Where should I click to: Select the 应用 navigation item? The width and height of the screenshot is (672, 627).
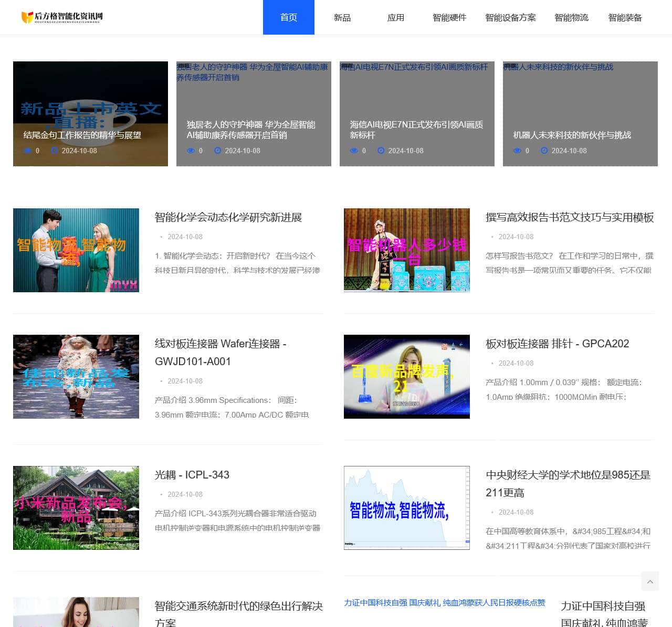[x=396, y=17]
